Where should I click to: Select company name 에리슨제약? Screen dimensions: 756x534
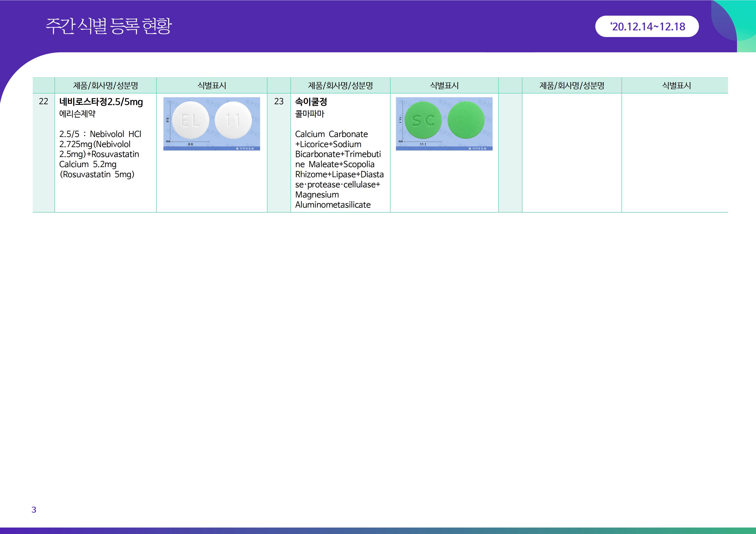pos(77,114)
